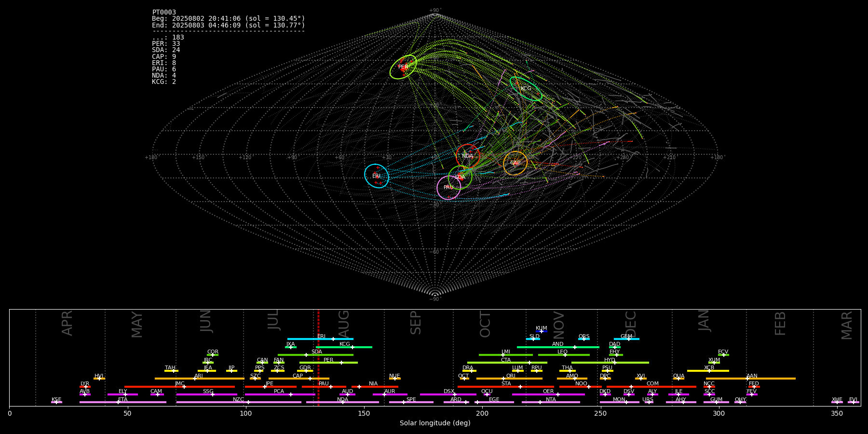Select the AUR magenta bar in timeline

coord(390,394)
